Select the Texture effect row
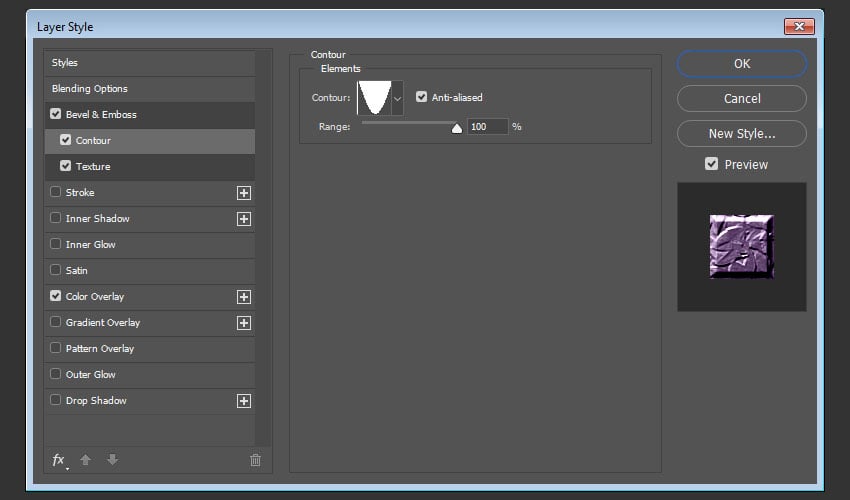Image resolution: width=850 pixels, height=500 pixels. (150, 167)
